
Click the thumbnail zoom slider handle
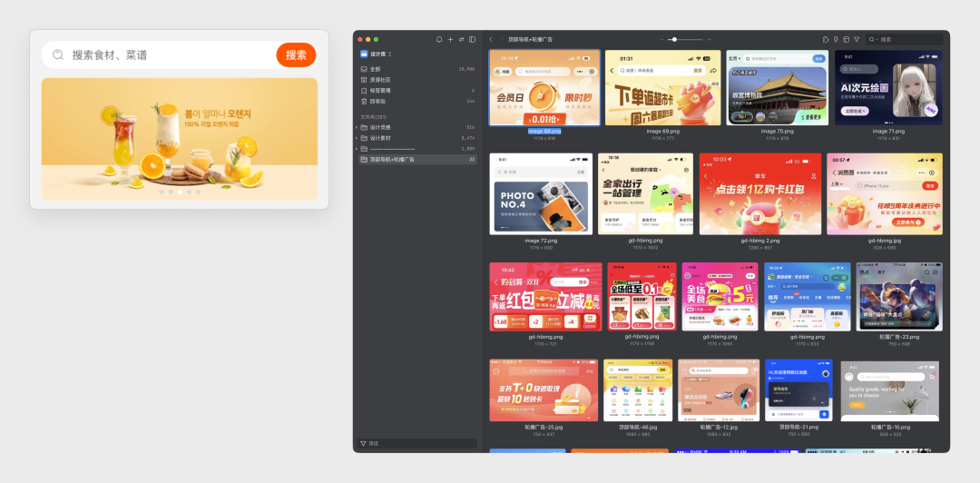click(x=674, y=40)
